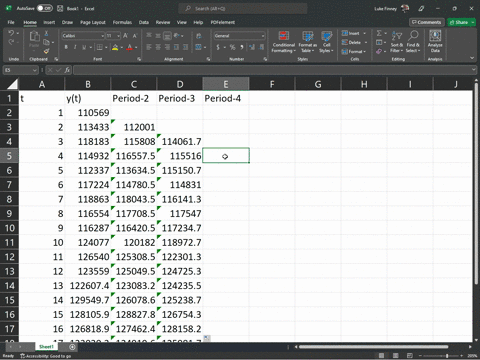Click the Save disk icon in title bar
This screenshot has height=360, width=480.
[x=60, y=8]
